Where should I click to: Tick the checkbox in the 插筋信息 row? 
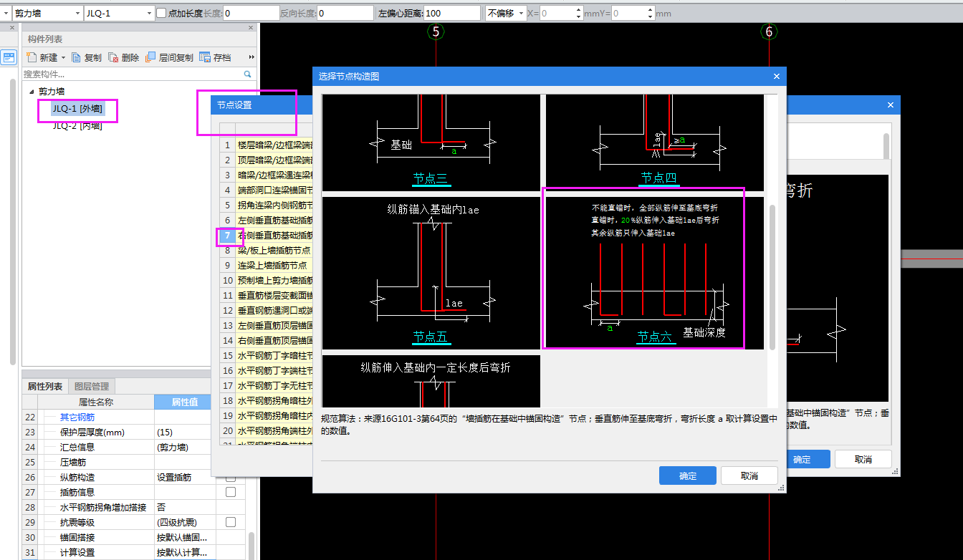[231, 492]
